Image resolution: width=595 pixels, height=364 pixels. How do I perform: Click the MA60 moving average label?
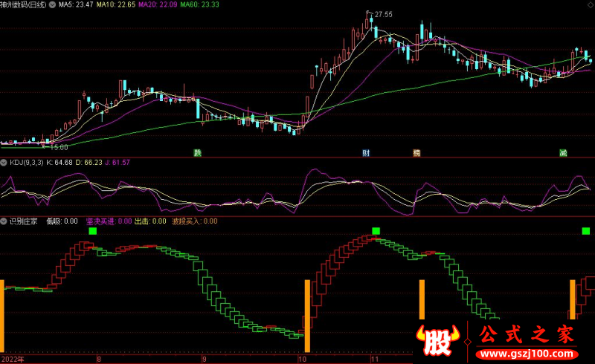[x=199, y=4]
